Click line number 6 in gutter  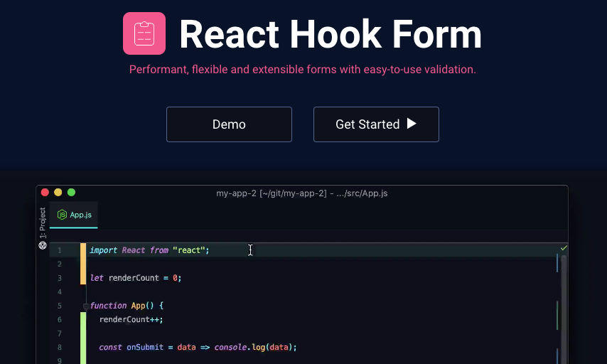pos(60,320)
